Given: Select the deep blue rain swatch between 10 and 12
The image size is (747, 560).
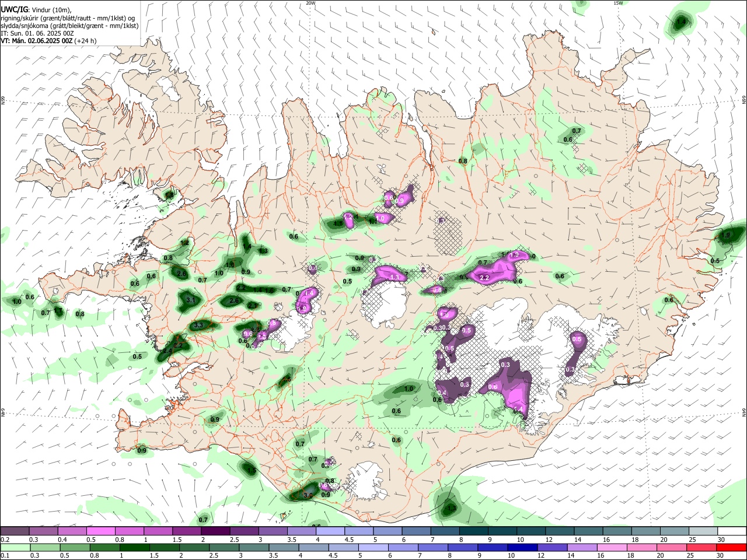Looking at the screenshot, I should pos(522,547).
